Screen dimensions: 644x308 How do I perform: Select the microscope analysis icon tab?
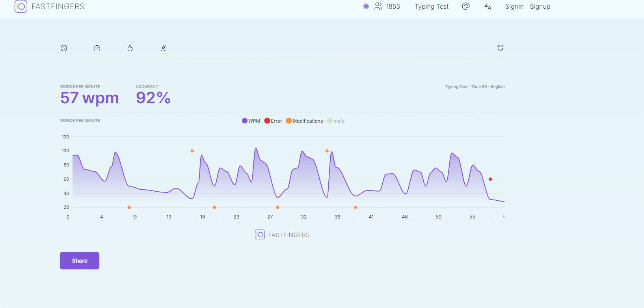tap(163, 48)
